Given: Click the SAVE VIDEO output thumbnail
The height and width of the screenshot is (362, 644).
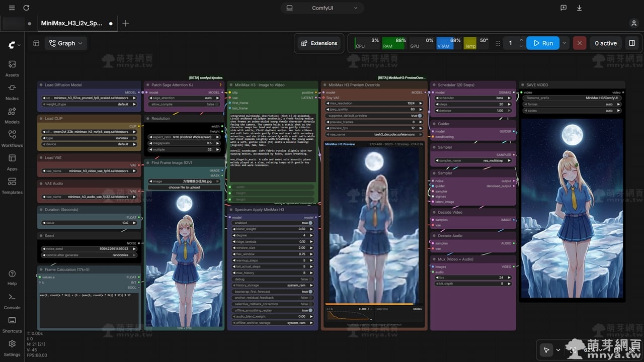Looking at the screenshot, I should [572, 209].
